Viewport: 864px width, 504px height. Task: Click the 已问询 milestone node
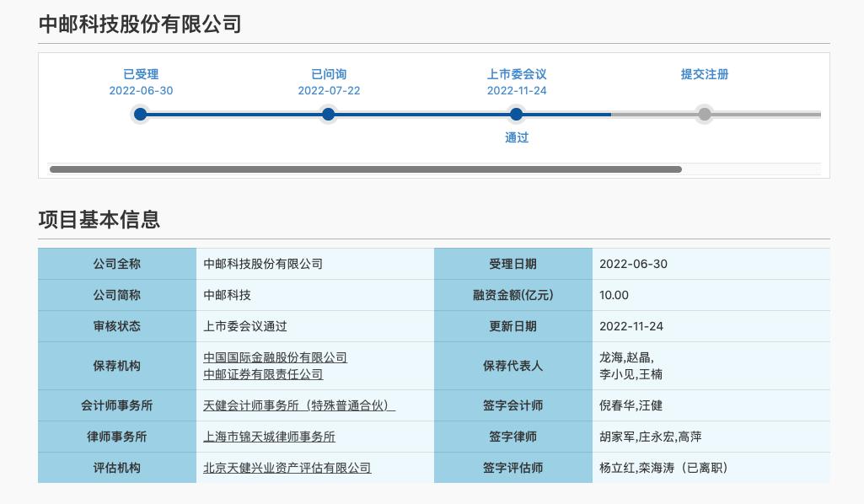click(x=328, y=114)
